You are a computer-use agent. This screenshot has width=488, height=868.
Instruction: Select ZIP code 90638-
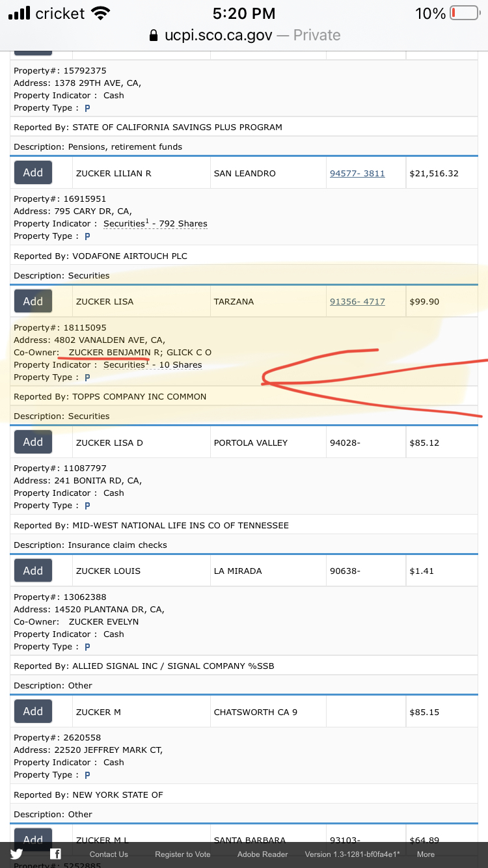(345, 571)
